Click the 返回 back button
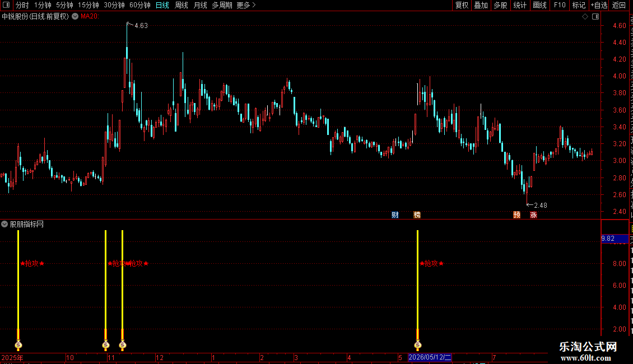The height and width of the screenshot is (364, 633). [618, 5]
